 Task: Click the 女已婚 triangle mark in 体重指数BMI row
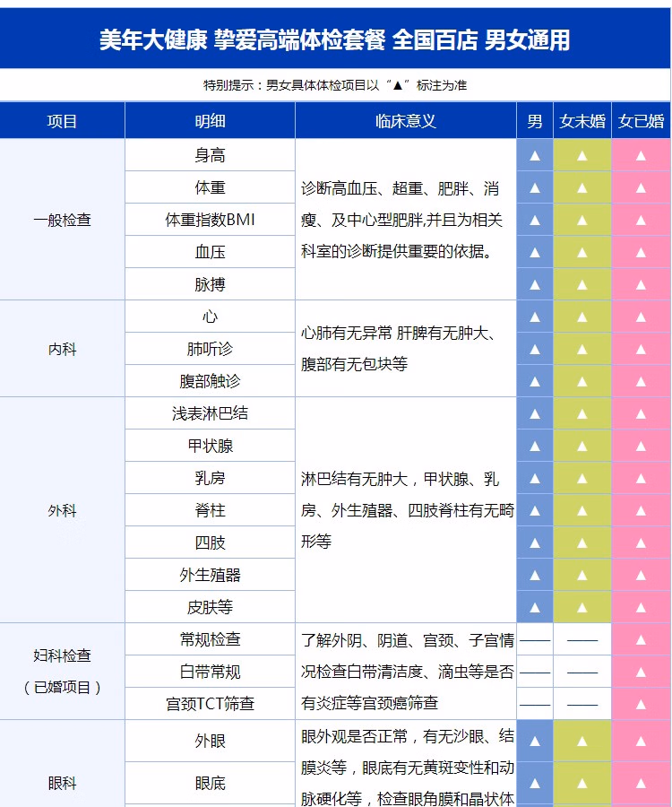[641, 221]
